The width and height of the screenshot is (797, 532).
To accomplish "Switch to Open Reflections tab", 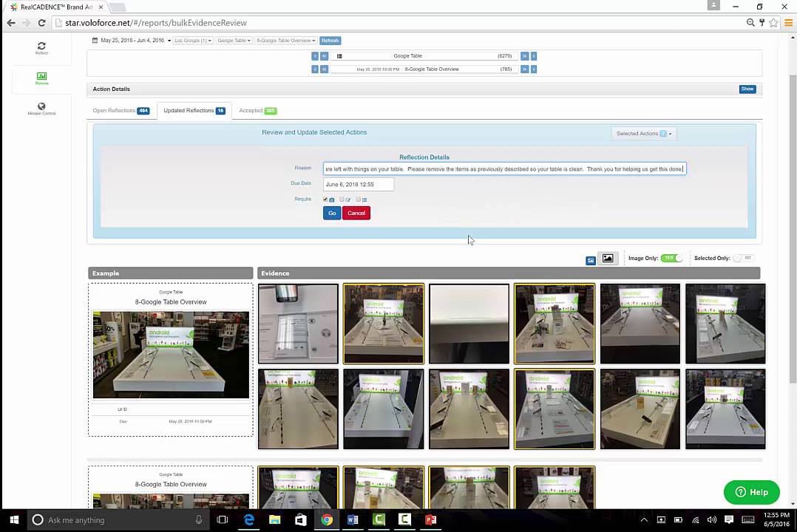I will tap(121, 110).
